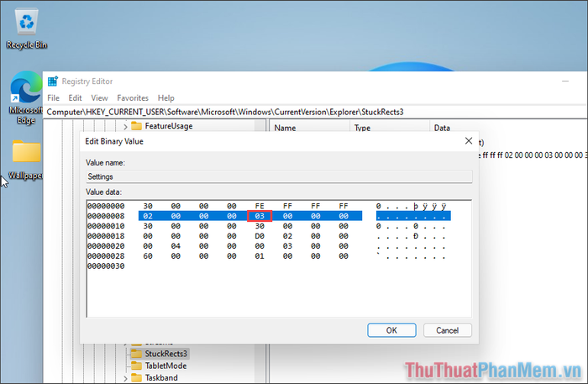588x384 pixels.
Task: Click the highlighted ASCII column of row 00000008
Action: click(413, 216)
